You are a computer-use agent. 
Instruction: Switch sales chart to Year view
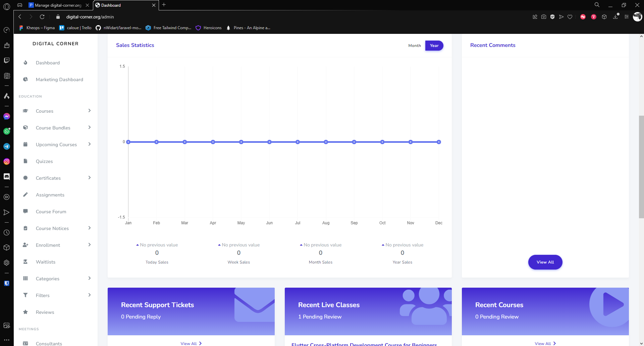434,46
